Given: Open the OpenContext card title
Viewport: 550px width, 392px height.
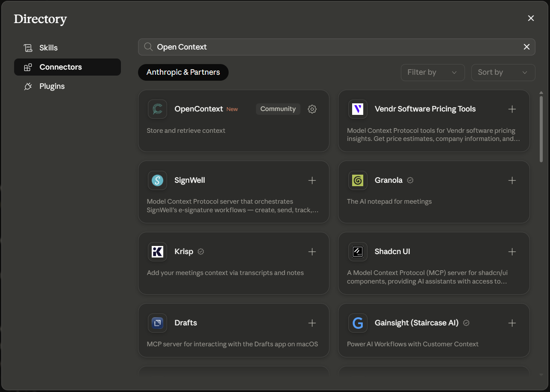Looking at the screenshot, I should coord(199,109).
